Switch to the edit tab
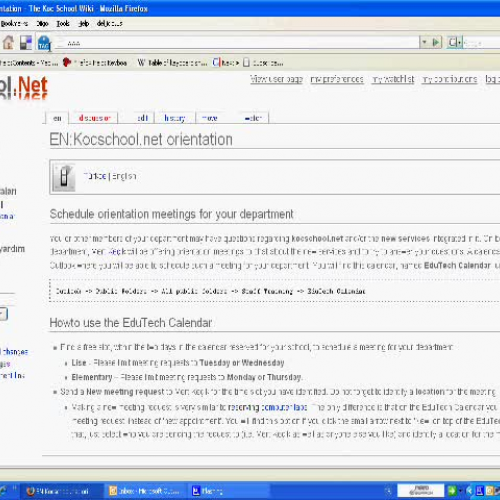500x500 pixels. point(142,118)
